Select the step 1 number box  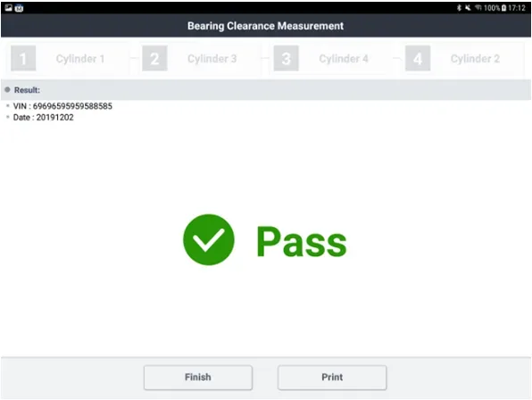(x=23, y=58)
